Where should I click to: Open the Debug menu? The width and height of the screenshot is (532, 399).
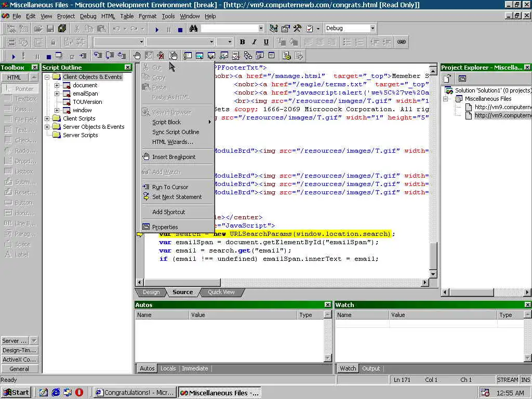88,16
